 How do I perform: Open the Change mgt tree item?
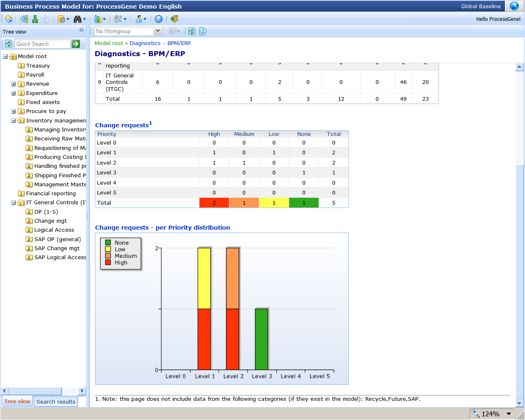click(50, 221)
